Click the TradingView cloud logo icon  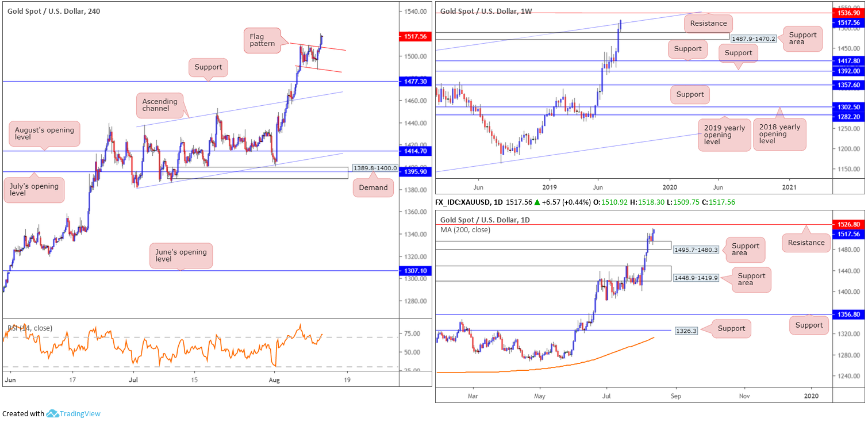52,413
